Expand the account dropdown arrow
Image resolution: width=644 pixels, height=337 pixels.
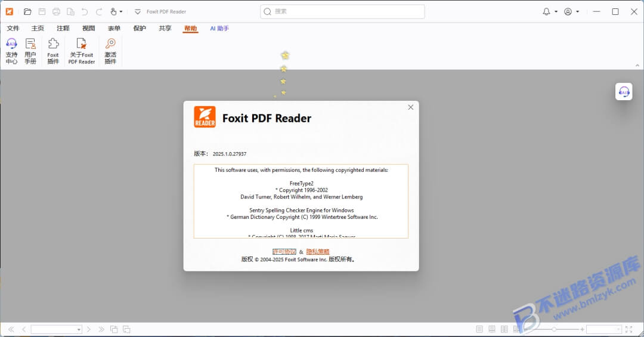tap(577, 11)
